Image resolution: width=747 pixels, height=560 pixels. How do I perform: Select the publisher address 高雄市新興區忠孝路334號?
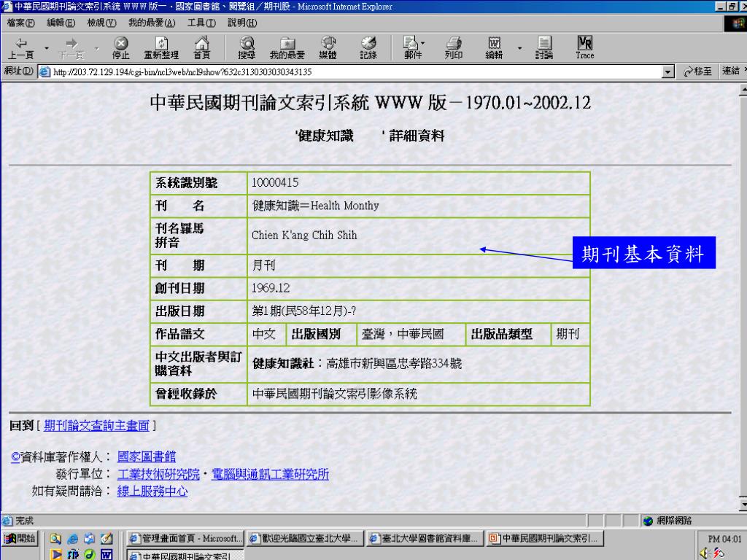tap(394, 364)
